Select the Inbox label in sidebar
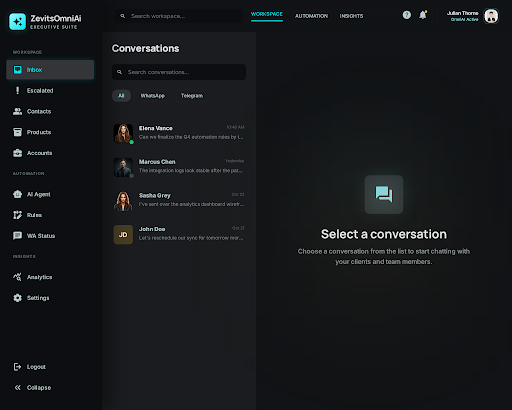The width and height of the screenshot is (512, 410). (x=34, y=70)
